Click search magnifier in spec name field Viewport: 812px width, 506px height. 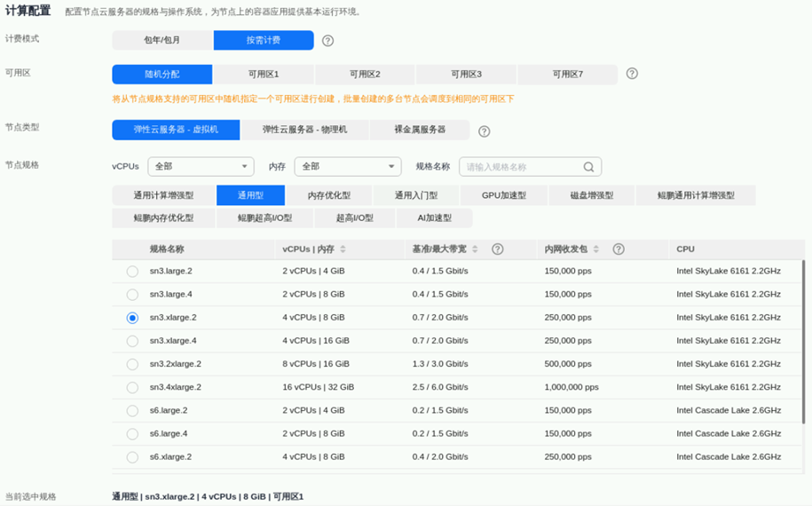[588, 167]
